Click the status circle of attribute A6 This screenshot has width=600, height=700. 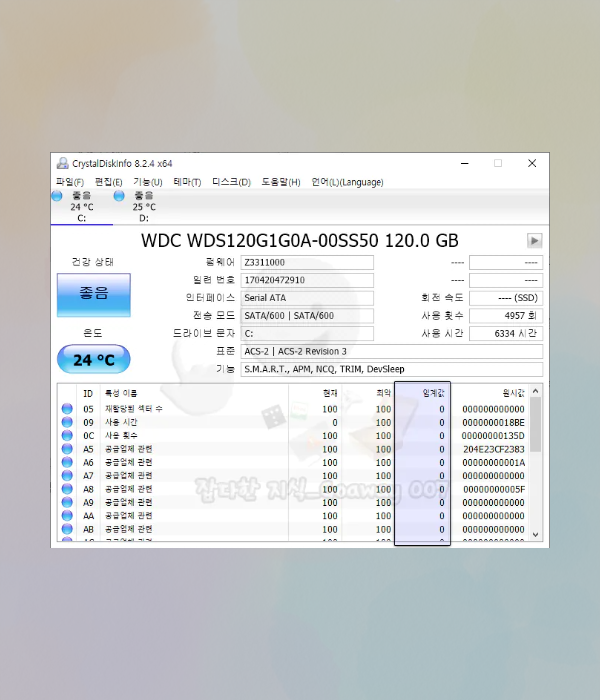pyautogui.click(x=67, y=462)
